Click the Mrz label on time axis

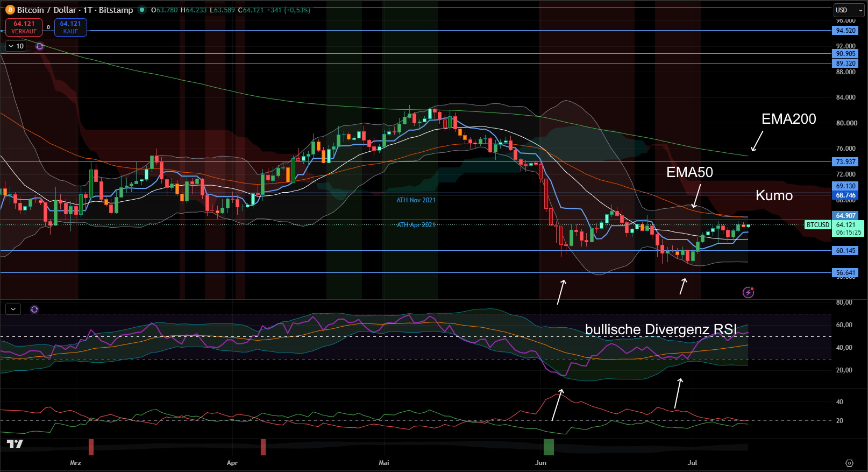[x=75, y=463]
